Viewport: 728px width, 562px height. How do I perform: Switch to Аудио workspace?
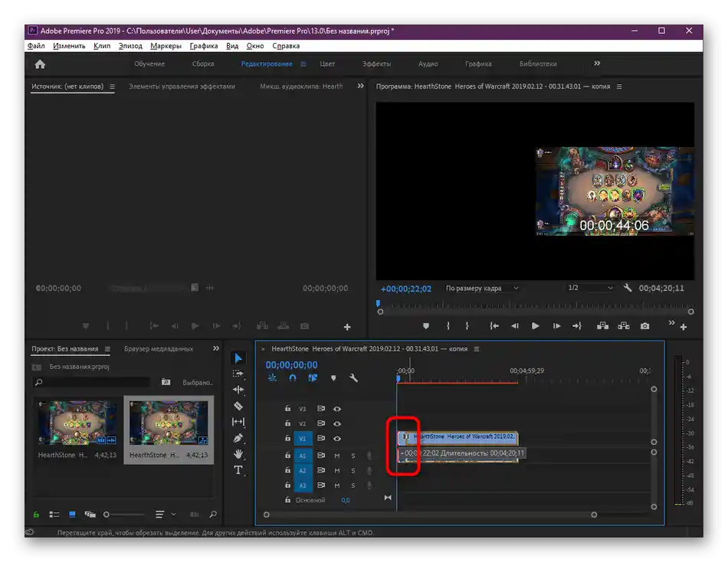click(x=428, y=64)
